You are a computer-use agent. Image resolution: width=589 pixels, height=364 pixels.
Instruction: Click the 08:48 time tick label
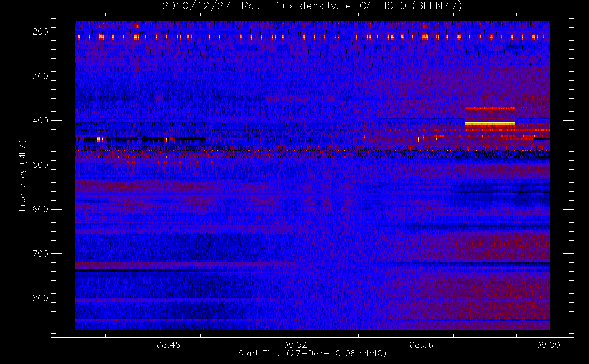pyautogui.click(x=168, y=345)
